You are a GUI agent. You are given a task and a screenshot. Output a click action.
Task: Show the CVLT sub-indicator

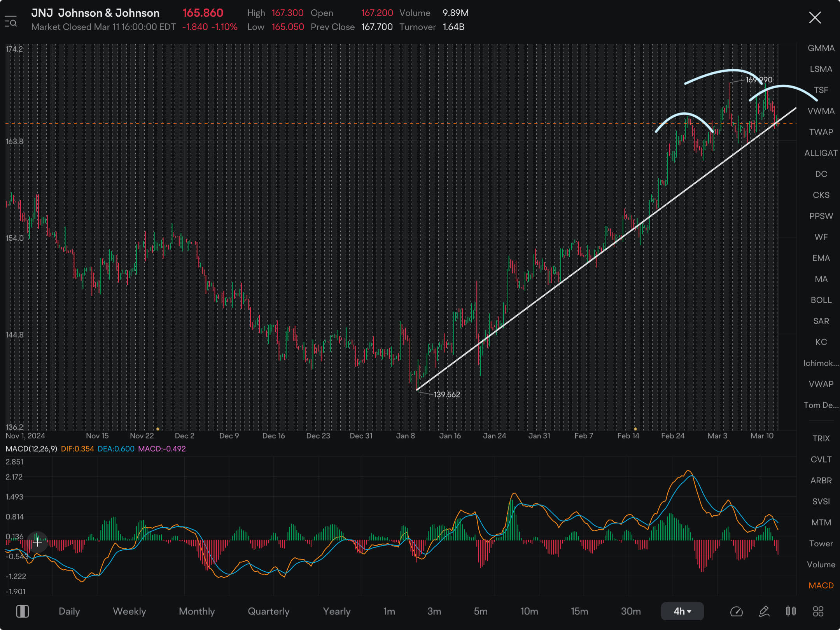click(821, 460)
